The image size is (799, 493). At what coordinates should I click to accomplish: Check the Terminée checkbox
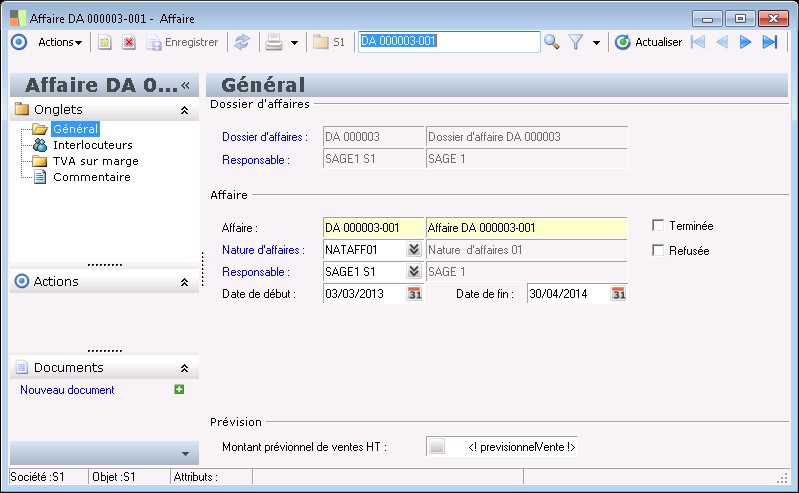(x=658, y=225)
